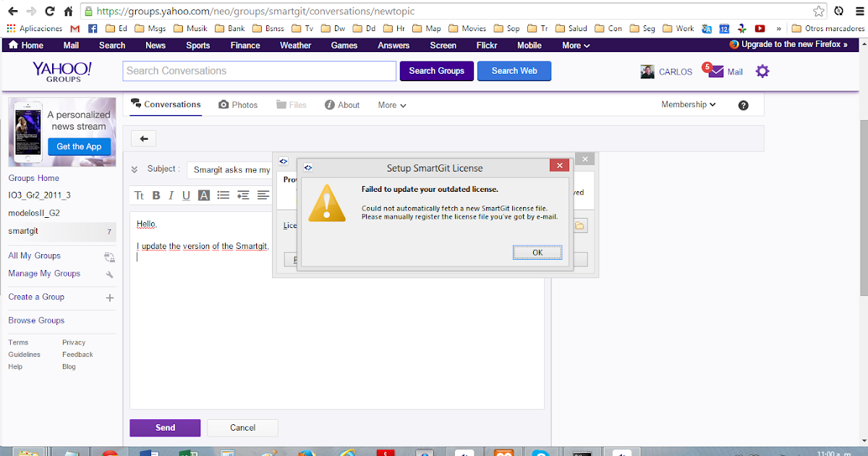868x456 pixels.
Task: Open the Work bookmarks folder
Action: (678, 28)
